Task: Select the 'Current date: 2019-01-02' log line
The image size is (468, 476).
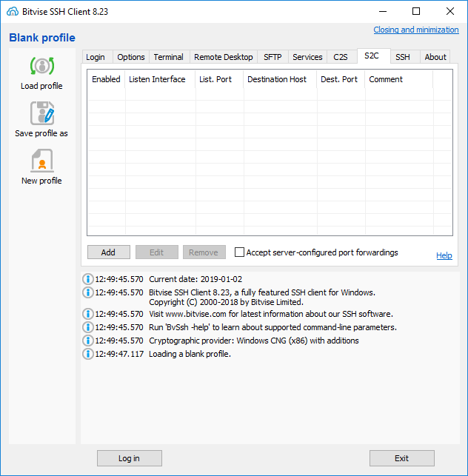Action: click(195, 279)
